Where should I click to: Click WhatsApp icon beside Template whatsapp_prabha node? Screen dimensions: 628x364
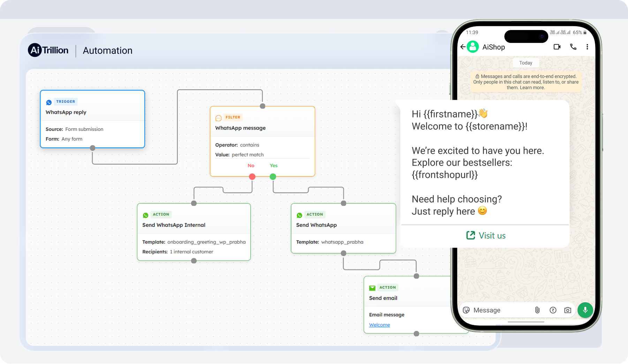(x=300, y=215)
